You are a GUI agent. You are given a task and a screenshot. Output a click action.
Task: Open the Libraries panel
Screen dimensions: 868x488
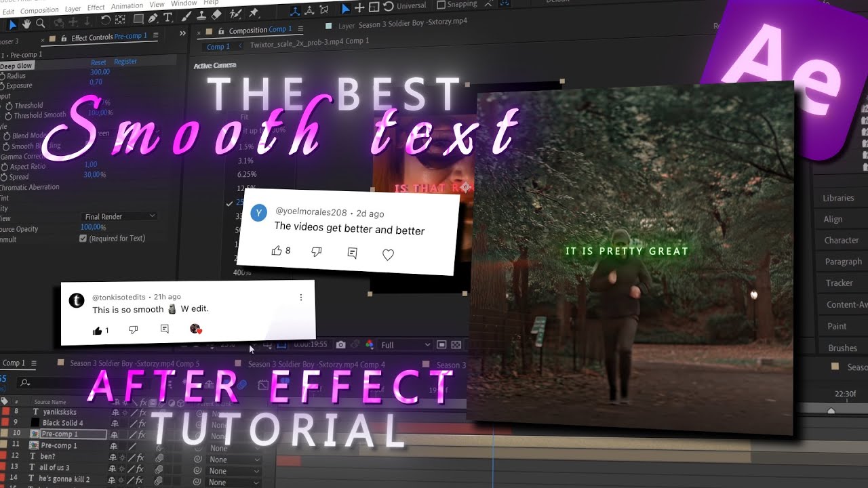838,198
